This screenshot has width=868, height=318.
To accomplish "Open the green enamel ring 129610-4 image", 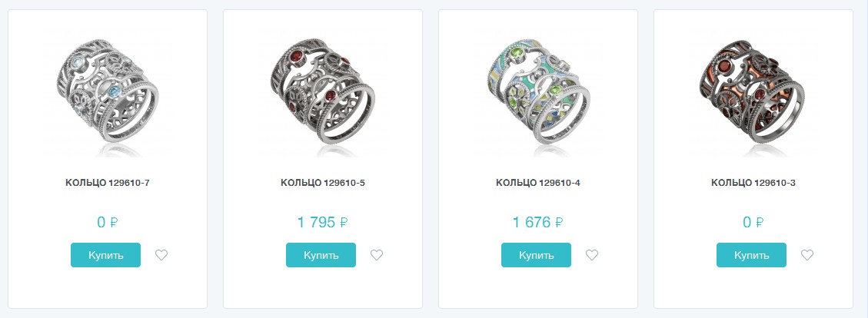I will 537,92.
